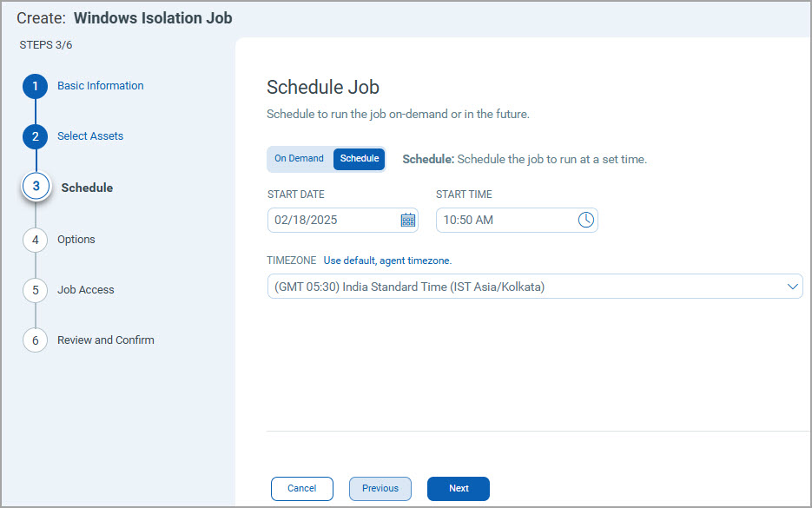Click Use default, agent timezone link
812x508 pixels.
click(387, 261)
